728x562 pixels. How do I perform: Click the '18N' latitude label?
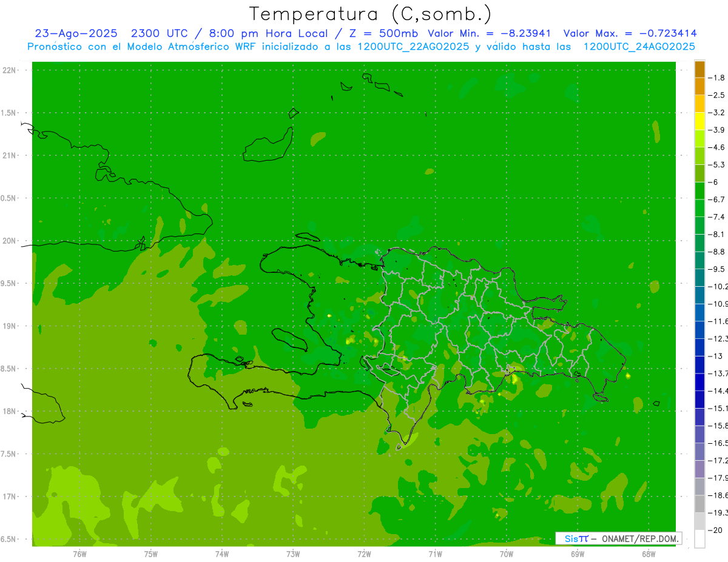tap(10, 411)
